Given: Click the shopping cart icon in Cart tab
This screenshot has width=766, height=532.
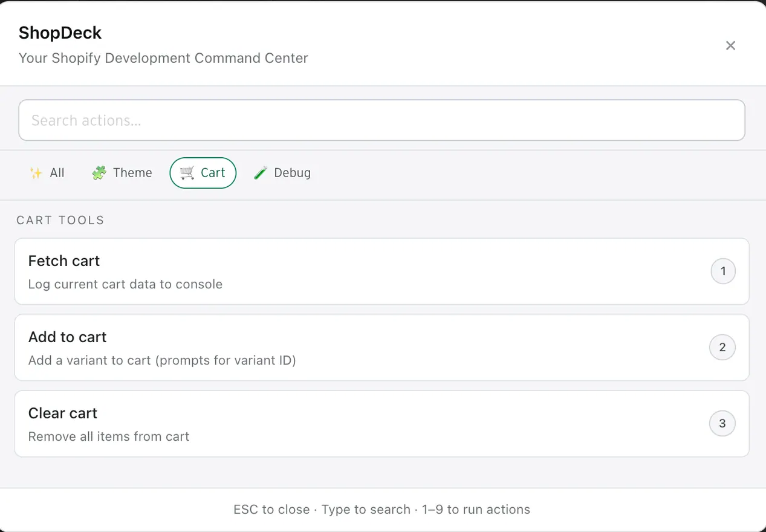Looking at the screenshot, I should pyautogui.click(x=187, y=174).
